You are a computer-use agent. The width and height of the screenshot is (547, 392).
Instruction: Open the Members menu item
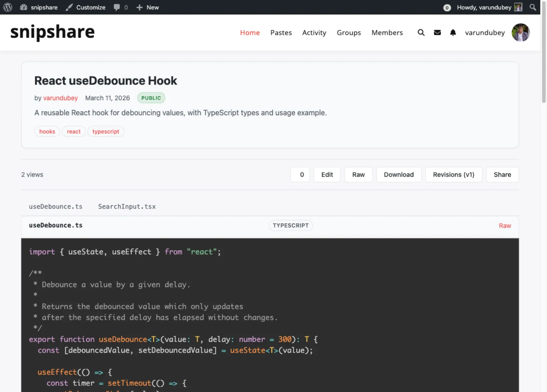click(x=387, y=32)
